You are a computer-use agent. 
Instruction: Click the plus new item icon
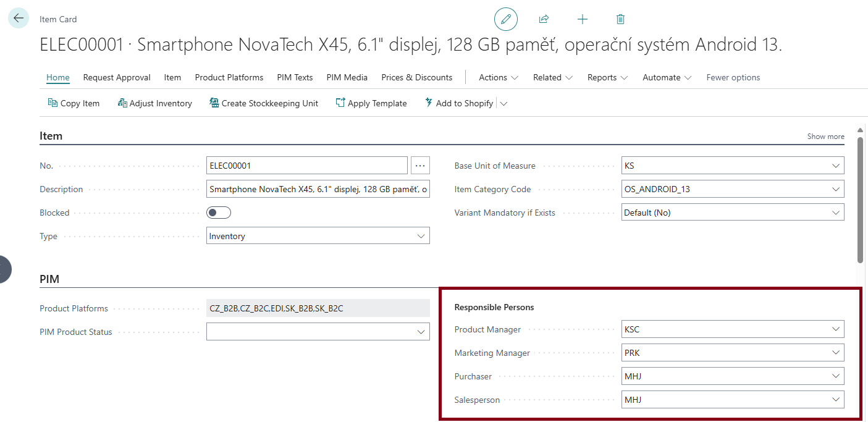pos(582,19)
